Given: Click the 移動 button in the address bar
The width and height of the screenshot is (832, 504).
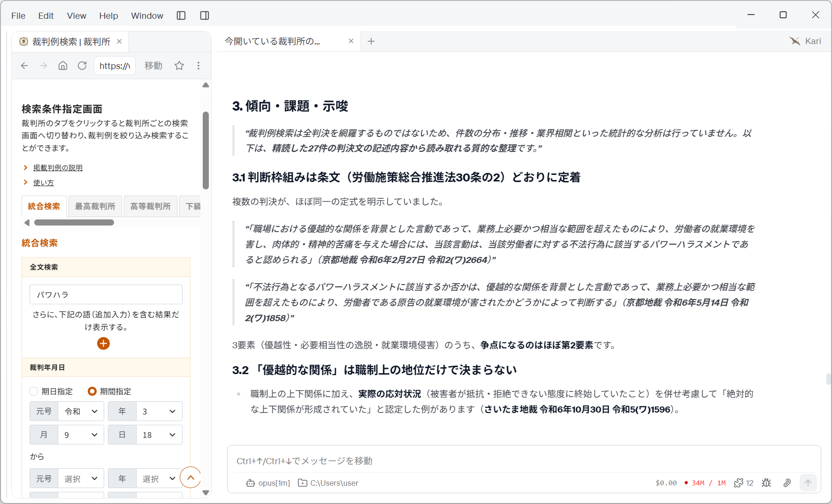Looking at the screenshot, I should point(153,66).
